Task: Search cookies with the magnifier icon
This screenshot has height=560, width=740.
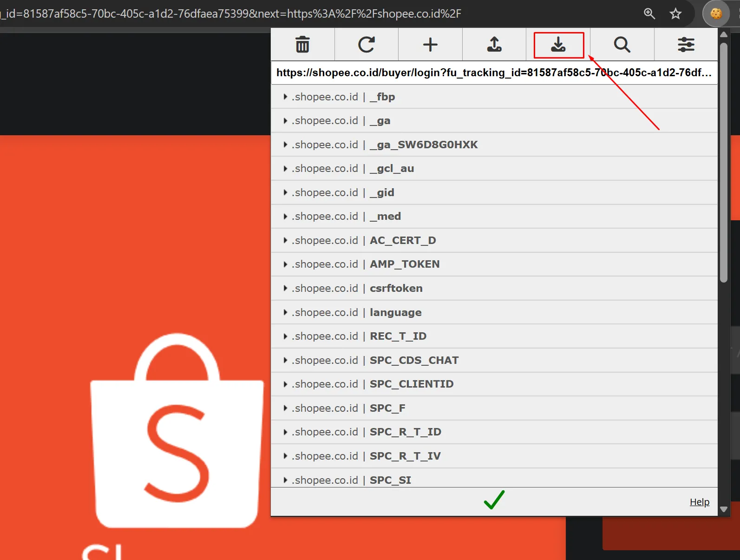Action: [x=622, y=45]
